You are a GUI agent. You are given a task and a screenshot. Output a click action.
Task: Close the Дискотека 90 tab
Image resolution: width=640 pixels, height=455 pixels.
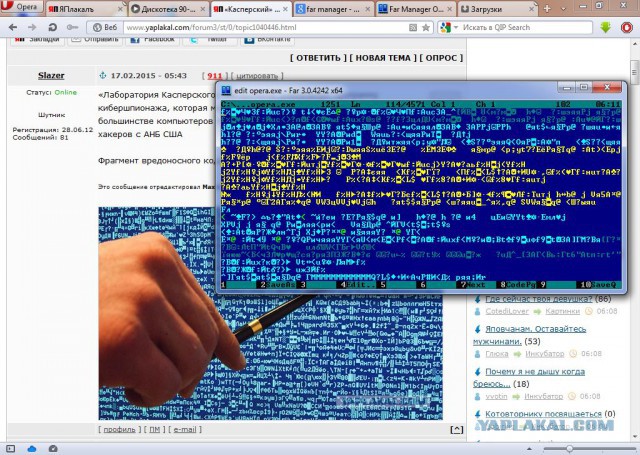point(203,9)
